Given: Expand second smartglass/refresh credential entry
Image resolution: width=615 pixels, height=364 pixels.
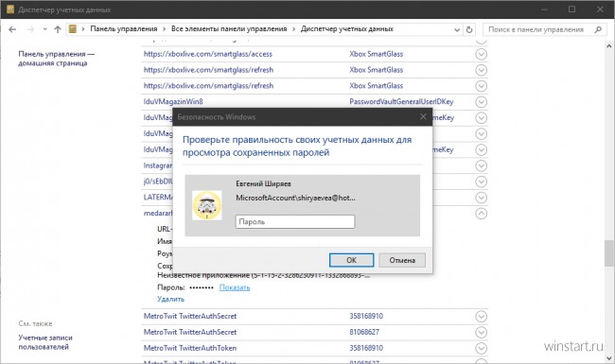Looking at the screenshot, I should pos(482,86).
